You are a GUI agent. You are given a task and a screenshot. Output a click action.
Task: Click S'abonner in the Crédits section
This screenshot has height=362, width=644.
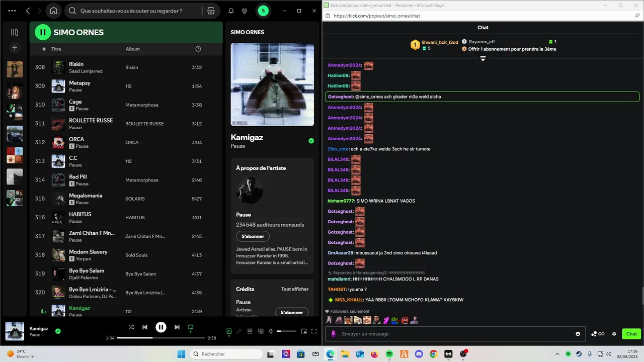(x=292, y=312)
